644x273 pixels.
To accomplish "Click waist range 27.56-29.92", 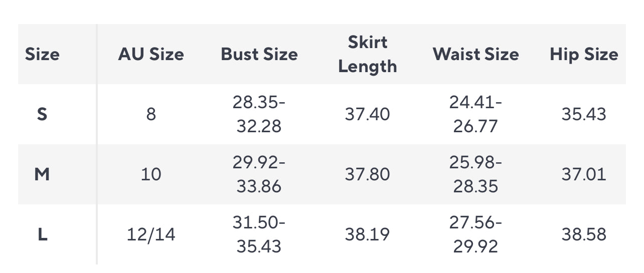I will tap(476, 234).
